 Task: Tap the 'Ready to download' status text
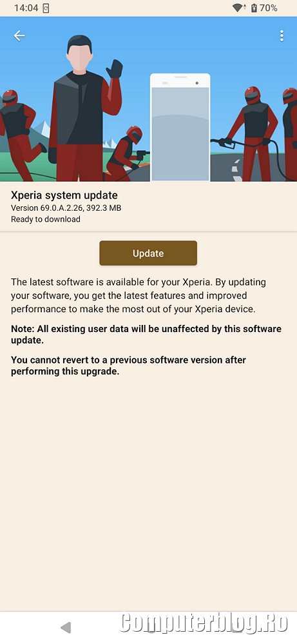[x=46, y=219]
